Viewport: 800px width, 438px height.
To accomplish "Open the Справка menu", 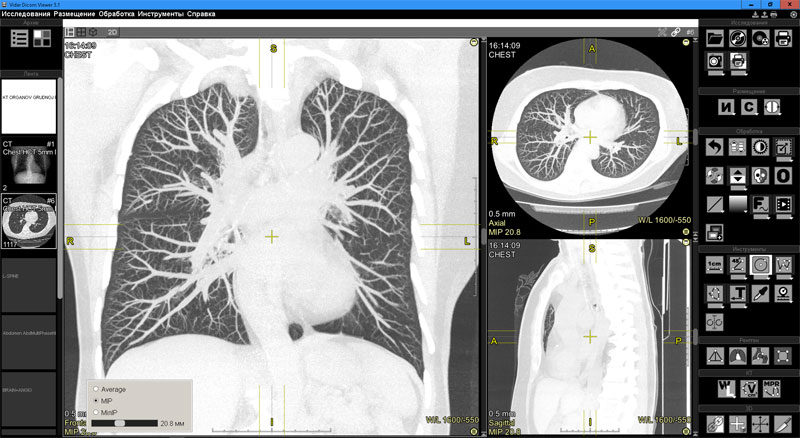I will pyautogui.click(x=201, y=14).
